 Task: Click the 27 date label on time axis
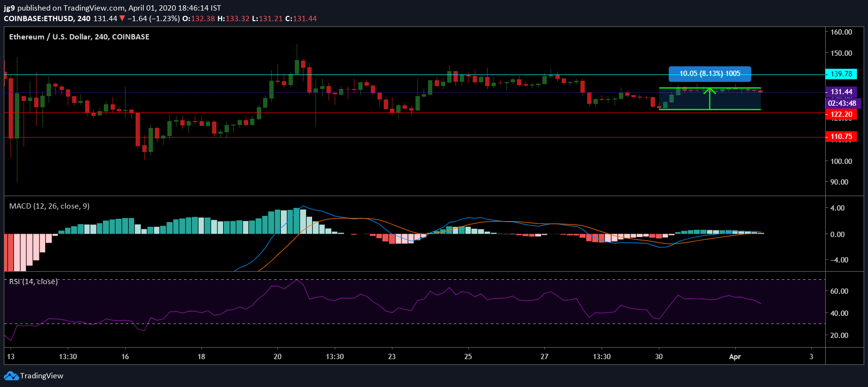(x=544, y=357)
